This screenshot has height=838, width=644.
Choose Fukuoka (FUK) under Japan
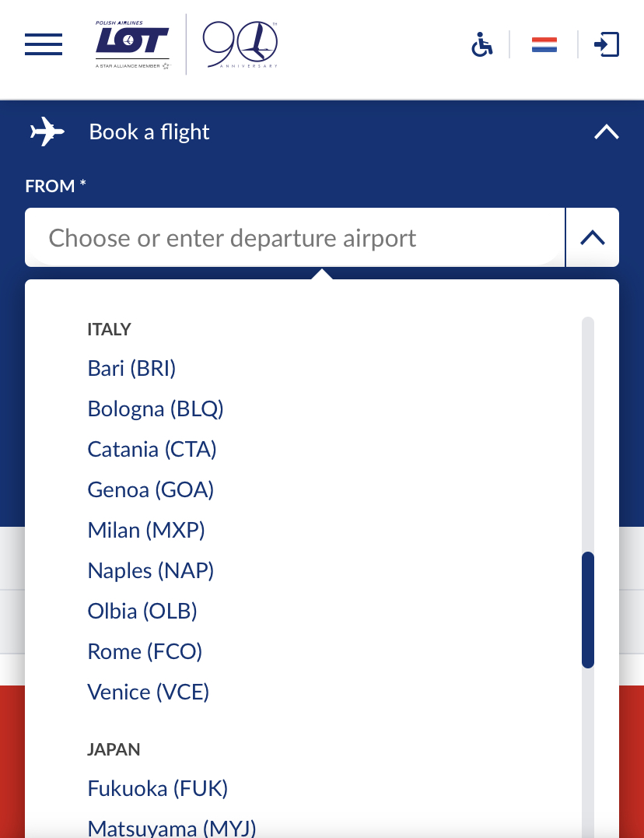click(158, 788)
